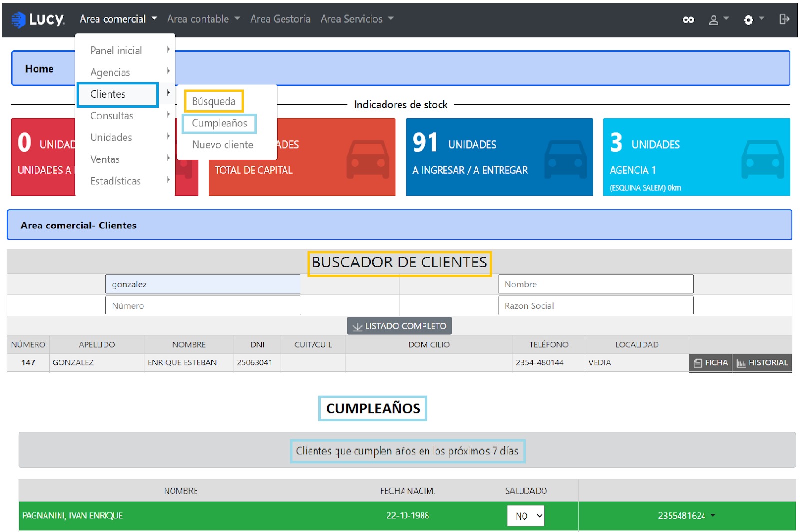Click the Razon Social search field
Viewport: 800px width, 532px height.
click(x=596, y=306)
